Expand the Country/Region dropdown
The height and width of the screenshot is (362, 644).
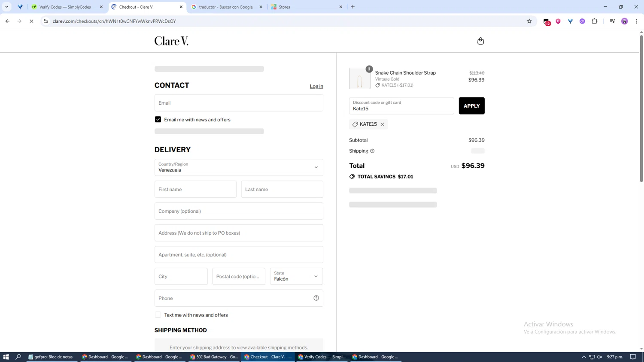click(239, 167)
